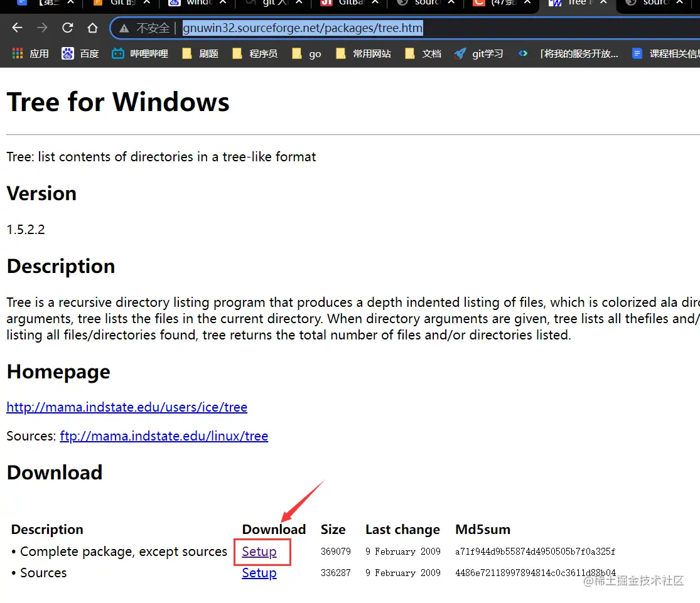The height and width of the screenshot is (603, 700).
Task: Click the md5sum starting with a71f944d
Action: [535, 552]
